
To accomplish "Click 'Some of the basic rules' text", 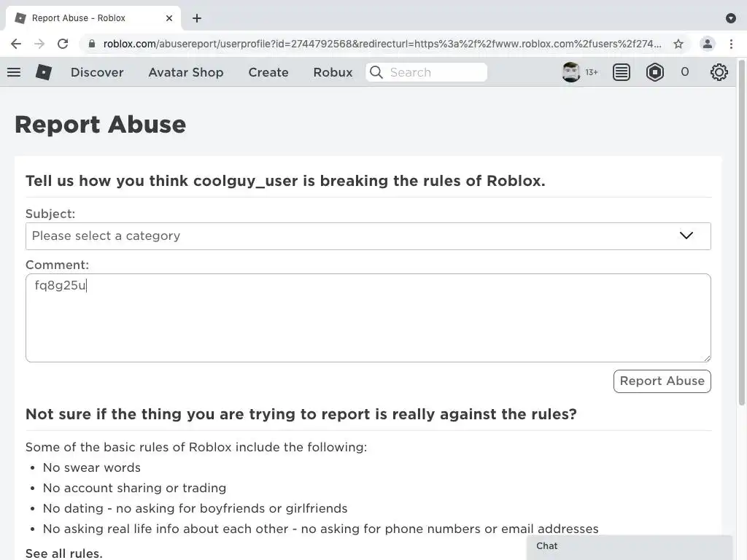I will pos(196,447).
